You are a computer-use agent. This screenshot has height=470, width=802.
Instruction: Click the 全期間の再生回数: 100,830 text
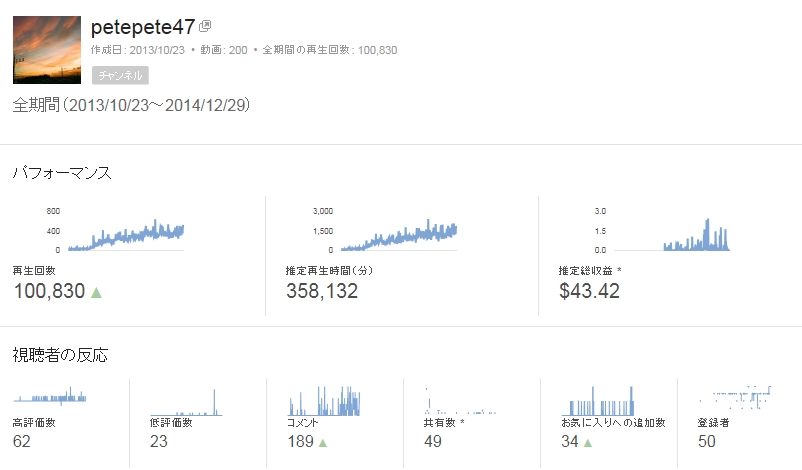click(x=330, y=50)
